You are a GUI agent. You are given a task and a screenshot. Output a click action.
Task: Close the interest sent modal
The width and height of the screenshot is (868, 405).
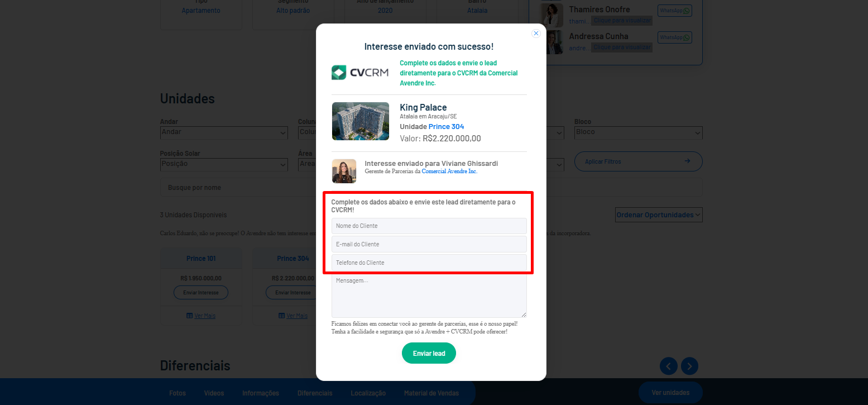[x=536, y=34]
